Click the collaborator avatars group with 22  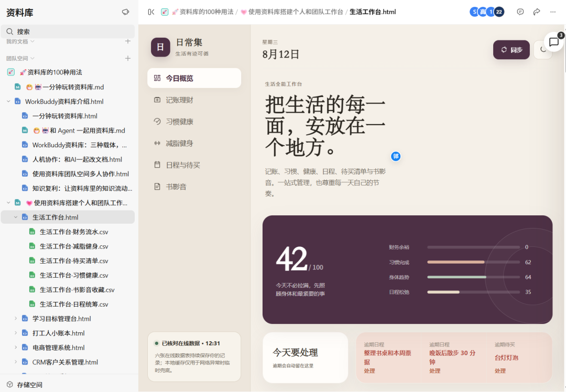point(486,12)
